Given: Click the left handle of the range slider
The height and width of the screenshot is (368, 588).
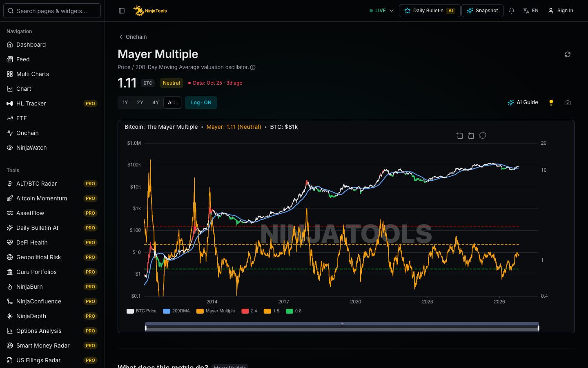Looking at the screenshot, I should [146, 328].
